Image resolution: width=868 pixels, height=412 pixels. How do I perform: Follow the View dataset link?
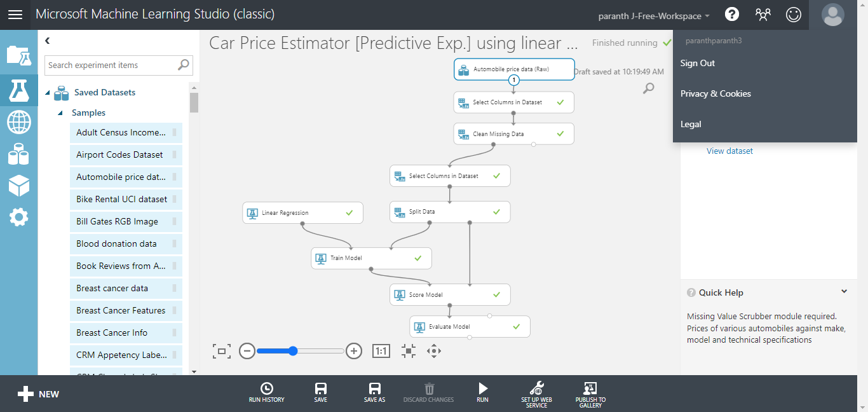pos(729,151)
